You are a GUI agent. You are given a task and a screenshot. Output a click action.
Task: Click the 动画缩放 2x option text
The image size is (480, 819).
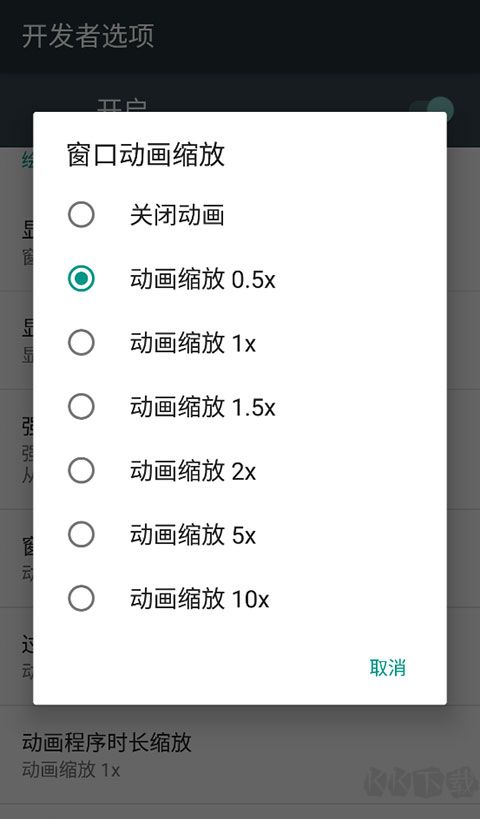[x=193, y=471]
